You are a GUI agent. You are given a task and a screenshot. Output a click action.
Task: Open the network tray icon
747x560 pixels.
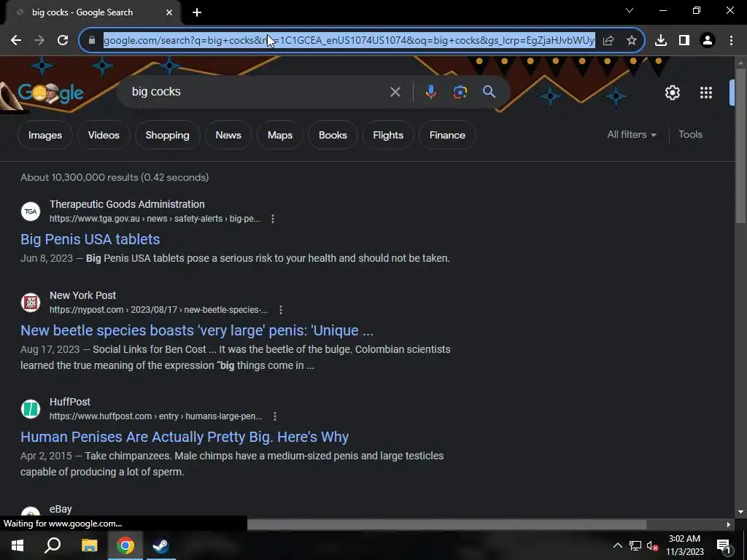(635, 545)
